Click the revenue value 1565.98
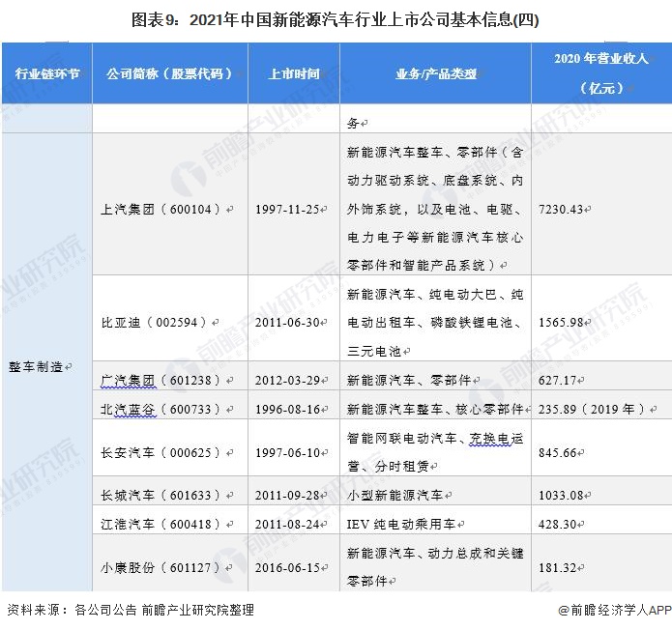Viewport: 672px width, 630px height. point(562,322)
